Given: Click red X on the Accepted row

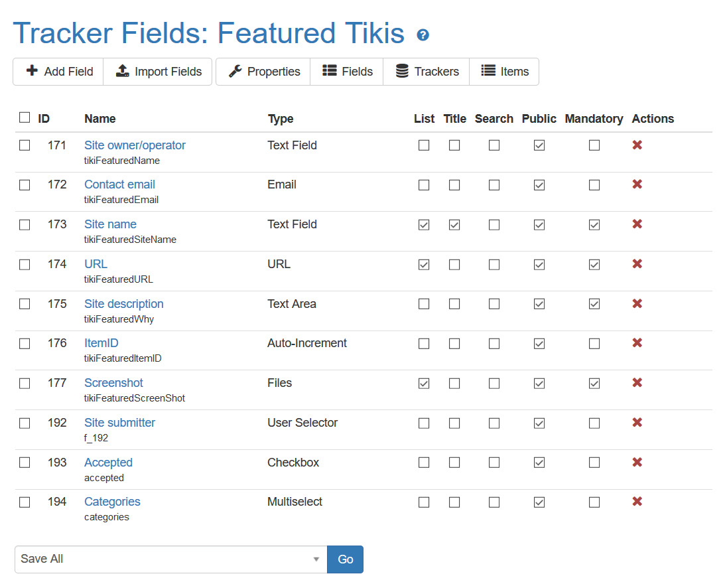Looking at the screenshot, I should 637,463.
